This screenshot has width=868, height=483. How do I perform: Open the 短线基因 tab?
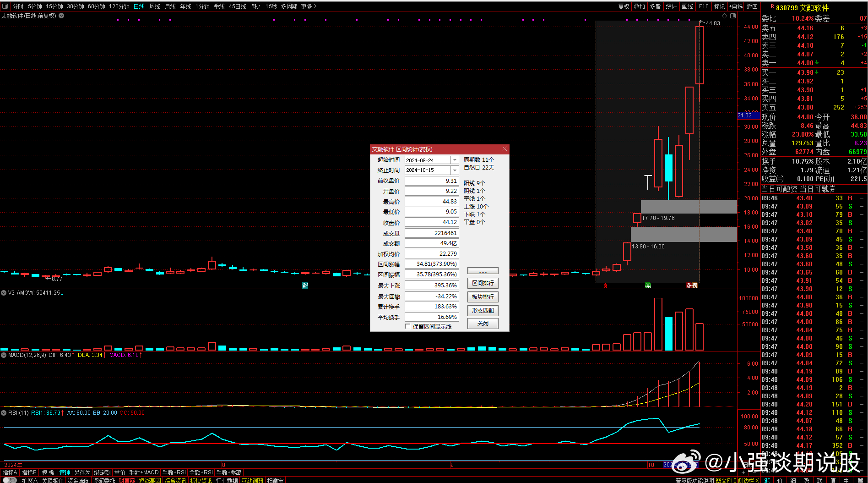(150, 480)
